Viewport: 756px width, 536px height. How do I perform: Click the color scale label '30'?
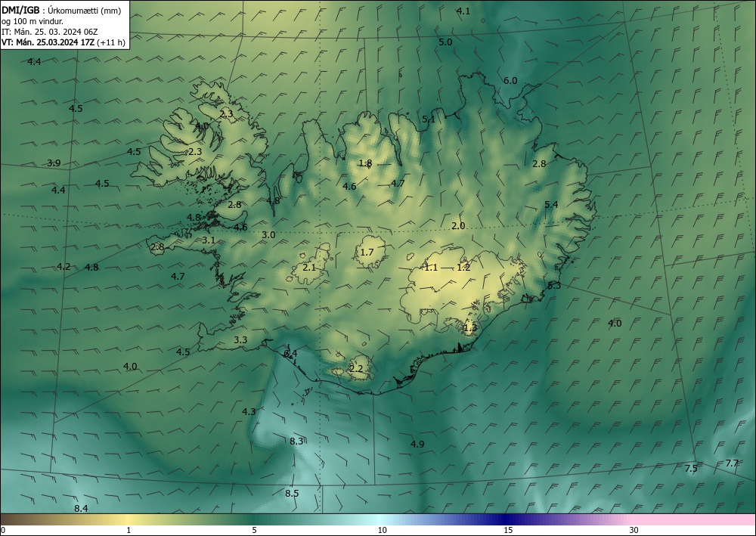[634, 530]
